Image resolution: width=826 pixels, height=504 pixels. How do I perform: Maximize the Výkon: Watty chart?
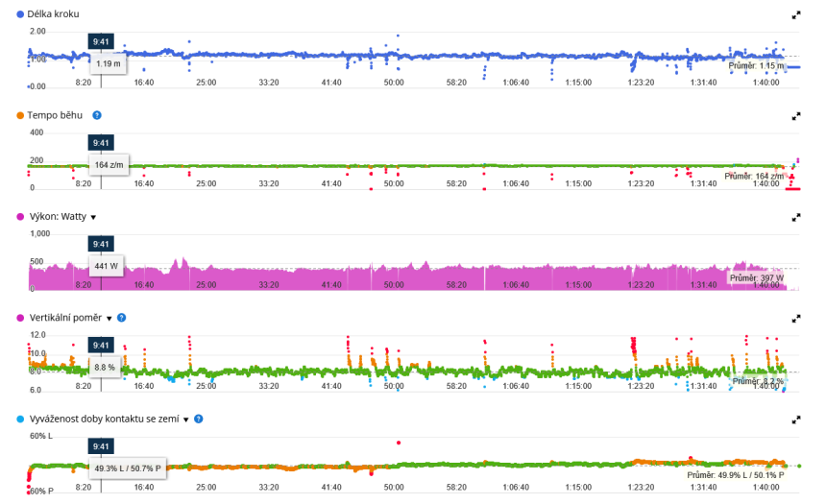795,217
